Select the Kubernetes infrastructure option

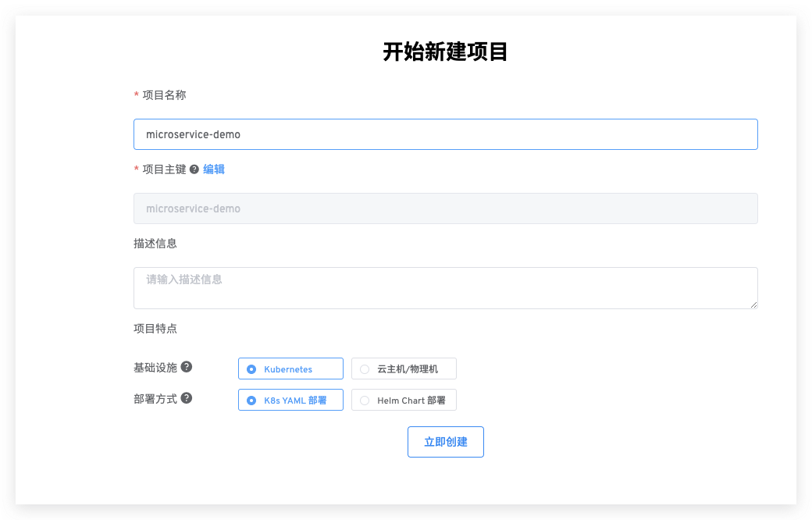point(290,369)
